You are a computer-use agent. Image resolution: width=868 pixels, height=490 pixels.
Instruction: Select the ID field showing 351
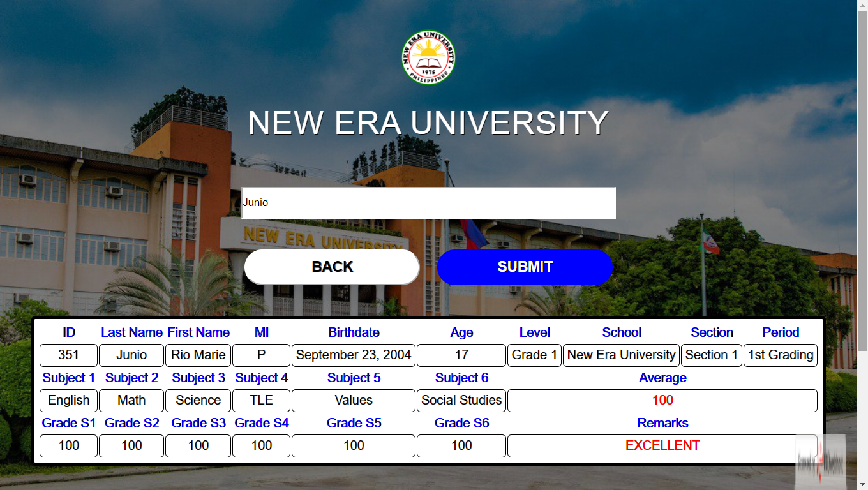coord(68,355)
